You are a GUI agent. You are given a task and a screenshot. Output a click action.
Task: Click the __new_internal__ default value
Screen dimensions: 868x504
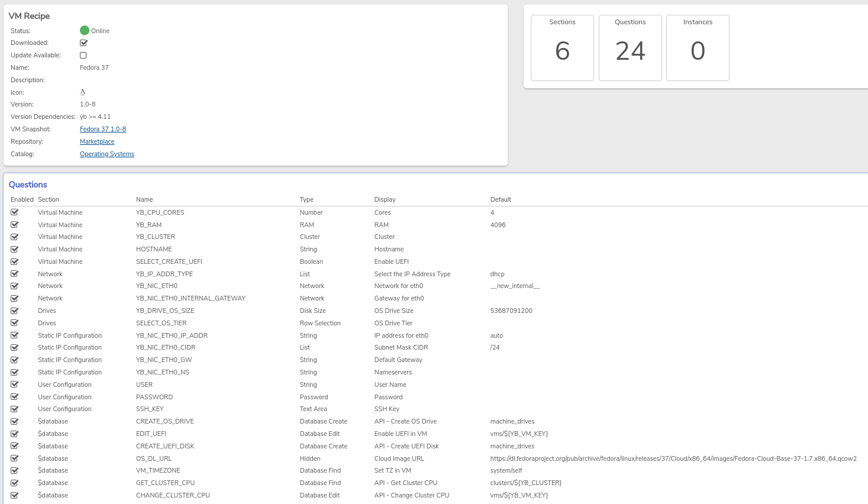point(515,286)
